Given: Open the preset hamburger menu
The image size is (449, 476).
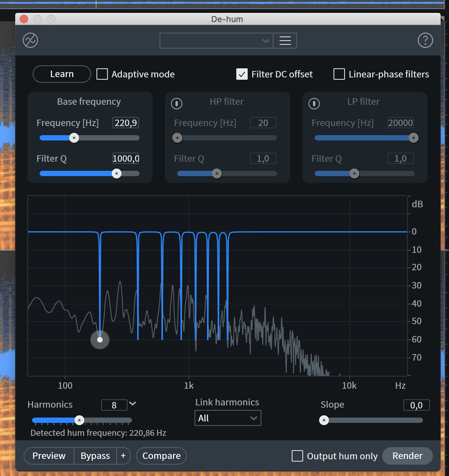Looking at the screenshot, I should pyautogui.click(x=285, y=41).
